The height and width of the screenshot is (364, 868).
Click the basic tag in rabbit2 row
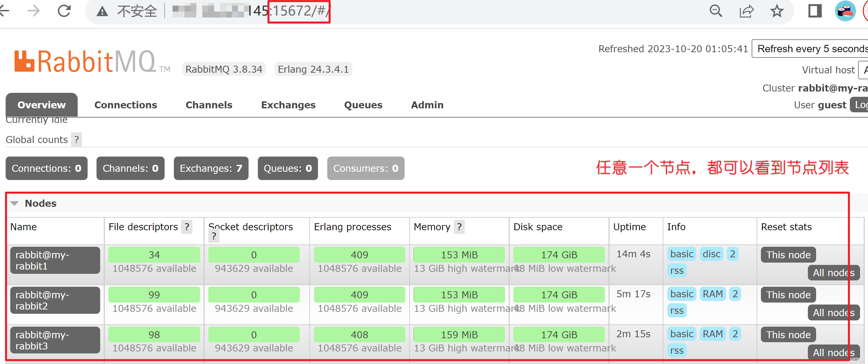(682, 294)
